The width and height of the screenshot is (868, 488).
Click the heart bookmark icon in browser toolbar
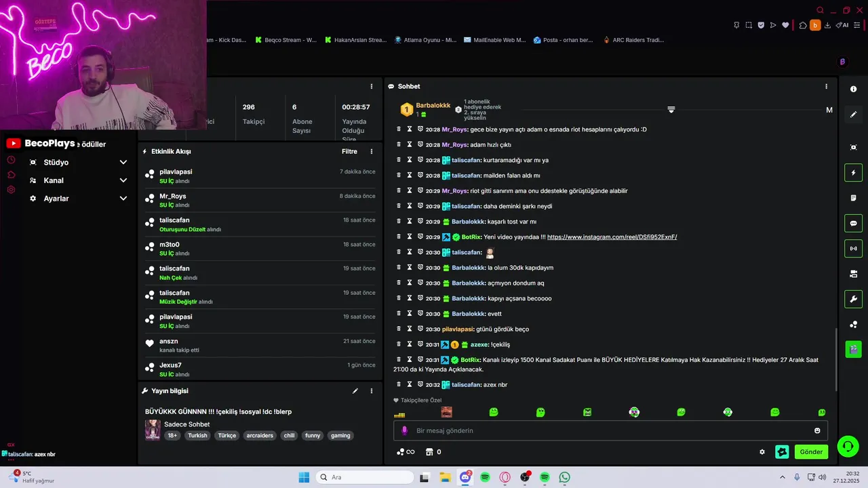pos(785,25)
